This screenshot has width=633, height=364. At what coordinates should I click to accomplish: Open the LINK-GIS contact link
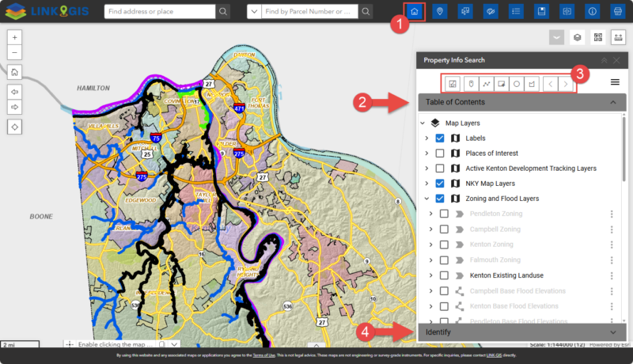coord(494,355)
